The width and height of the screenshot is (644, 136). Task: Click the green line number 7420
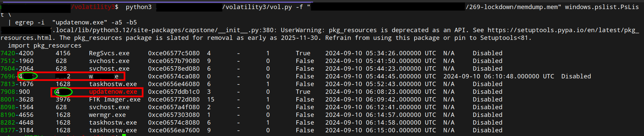[x=7, y=53]
